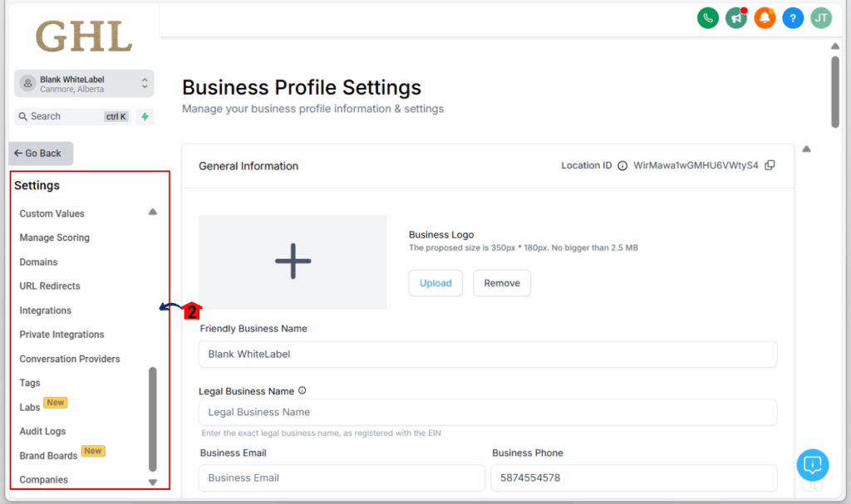
Task: Click the main page vertical scrollbar
Action: [x=835, y=91]
